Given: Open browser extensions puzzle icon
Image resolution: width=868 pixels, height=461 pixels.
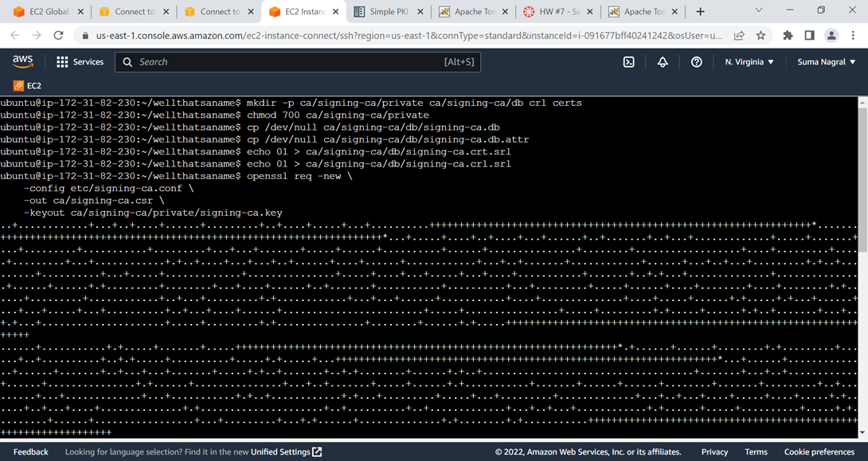Looking at the screenshot, I should (x=788, y=35).
